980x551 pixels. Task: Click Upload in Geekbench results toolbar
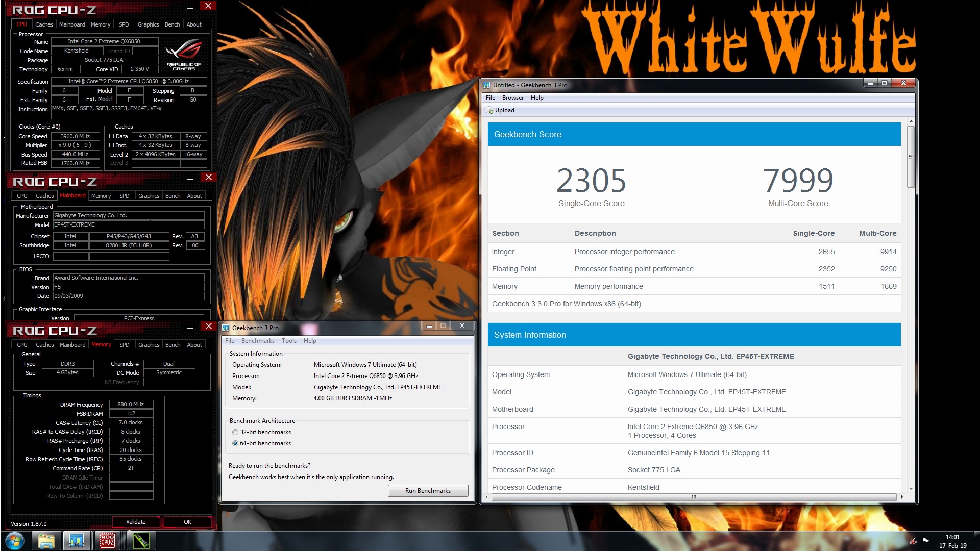500,110
